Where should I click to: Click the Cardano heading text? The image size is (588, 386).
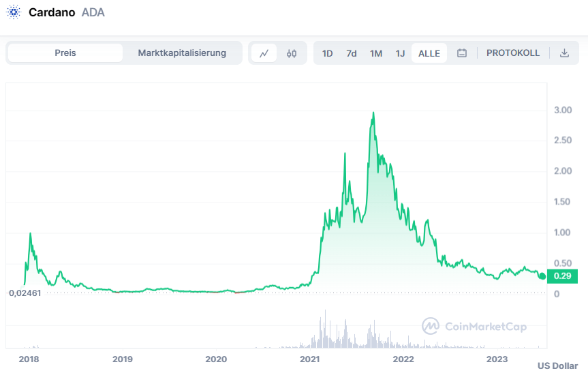coord(52,12)
